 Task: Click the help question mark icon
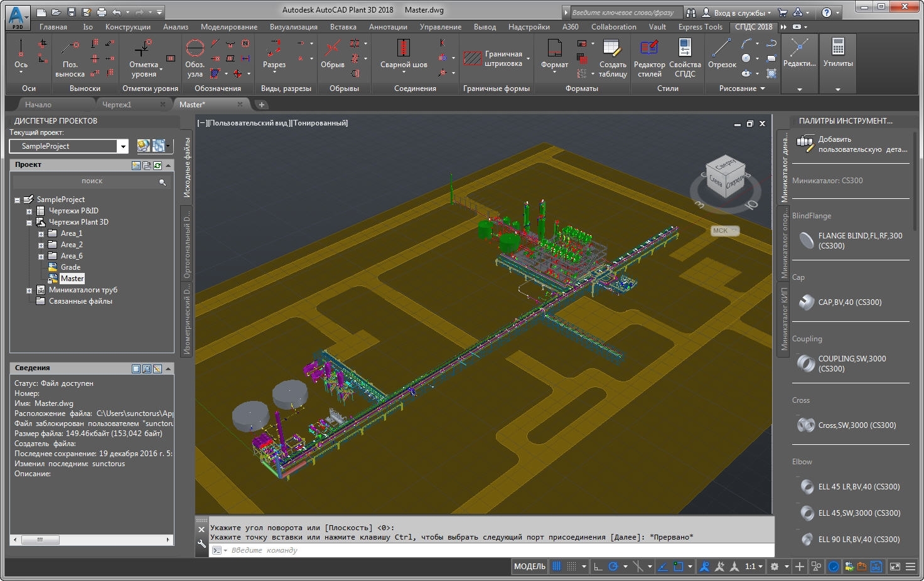(x=827, y=12)
